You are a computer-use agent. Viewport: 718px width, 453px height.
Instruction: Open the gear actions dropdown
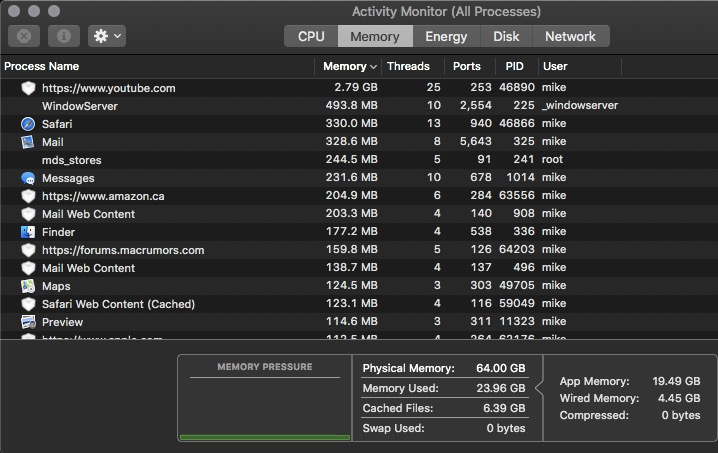click(107, 36)
